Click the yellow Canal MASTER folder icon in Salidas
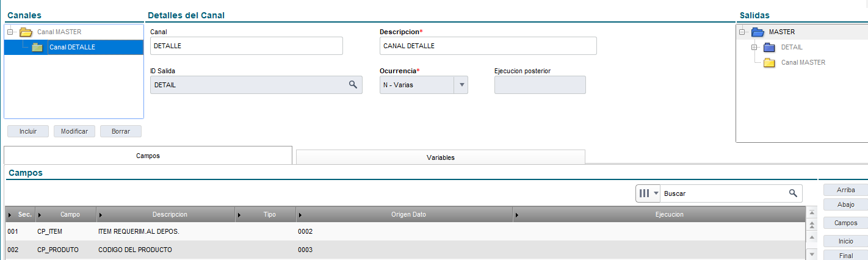Viewport: 868px width, 260px height. click(x=769, y=62)
